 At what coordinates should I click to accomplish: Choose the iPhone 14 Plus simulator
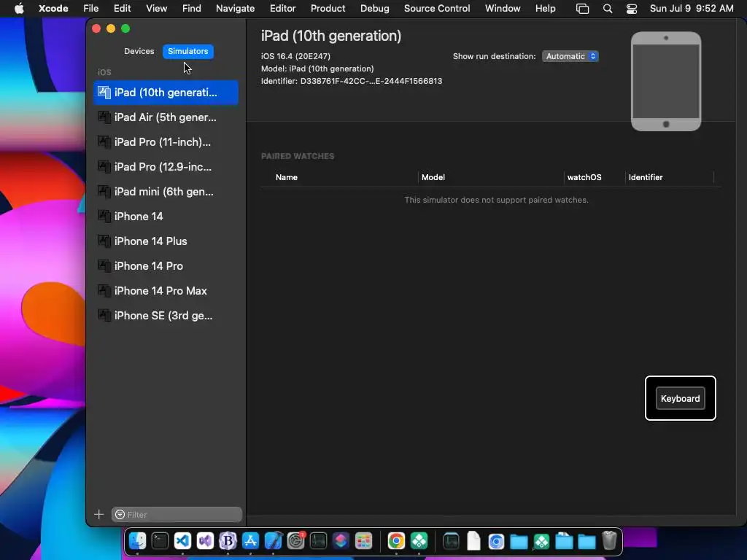click(x=166, y=241)
